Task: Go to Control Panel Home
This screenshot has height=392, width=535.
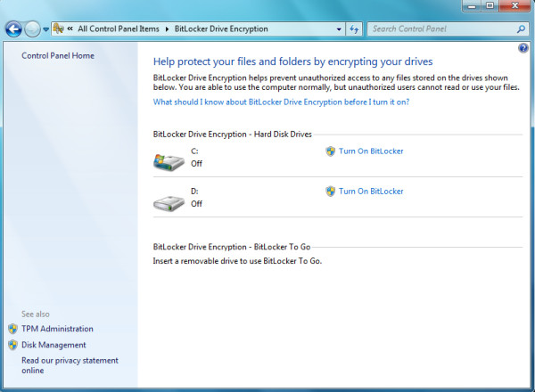Action: pyautogui.click(x=58, y=56)
